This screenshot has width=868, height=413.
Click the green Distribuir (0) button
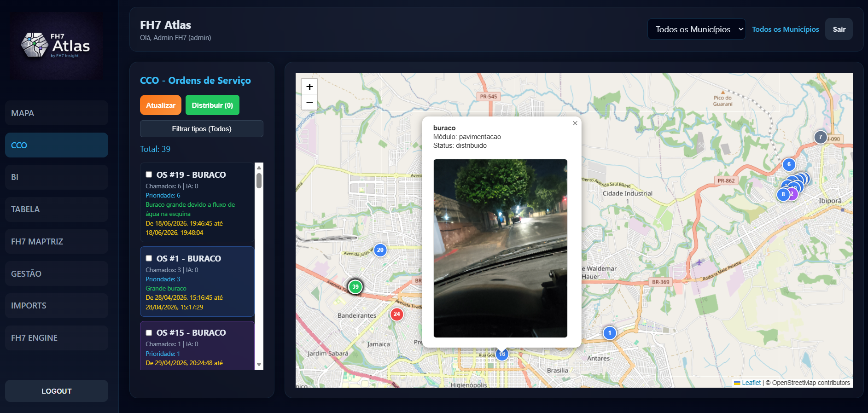(212, 105)
